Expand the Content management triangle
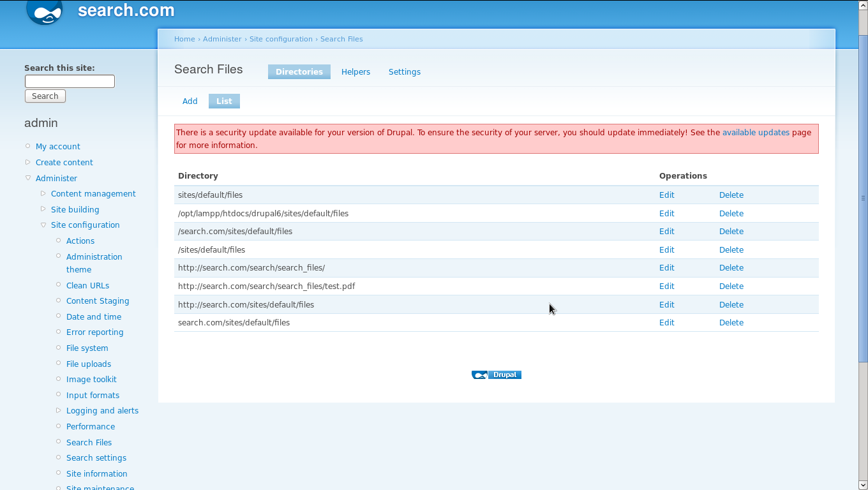868x490 pixels. pos(43,193)
